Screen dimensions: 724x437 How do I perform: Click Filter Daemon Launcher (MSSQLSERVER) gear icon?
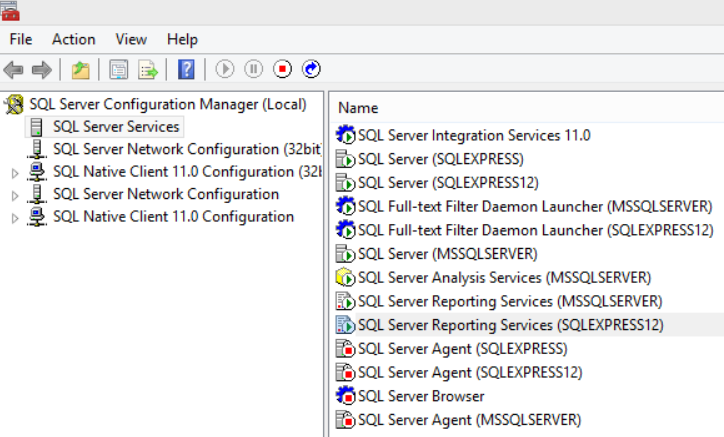(345, 206)
